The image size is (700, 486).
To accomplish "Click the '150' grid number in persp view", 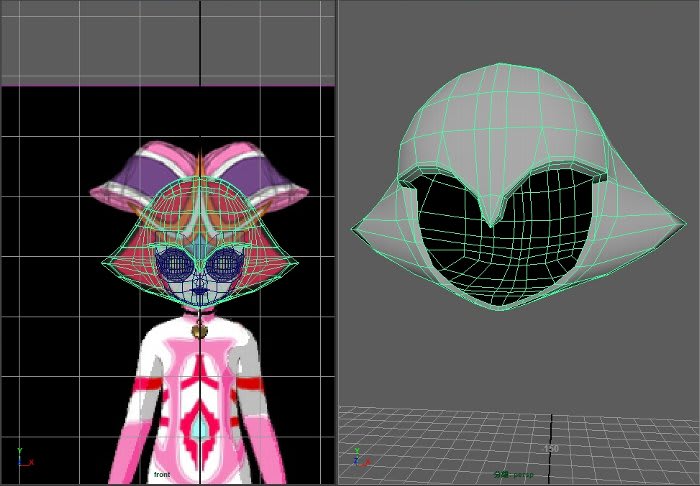I will (551, 448).
